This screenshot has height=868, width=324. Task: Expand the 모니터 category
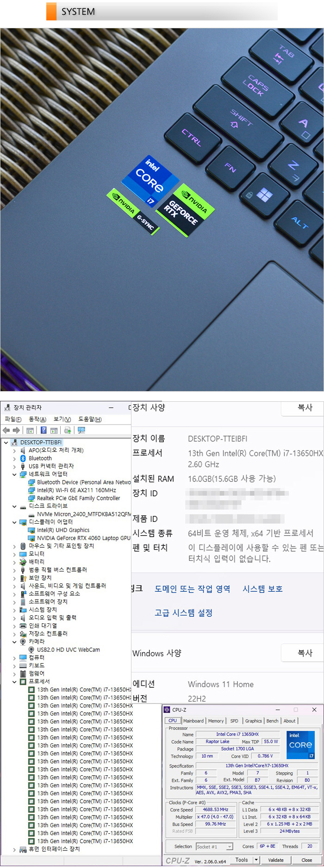(14, 554)
